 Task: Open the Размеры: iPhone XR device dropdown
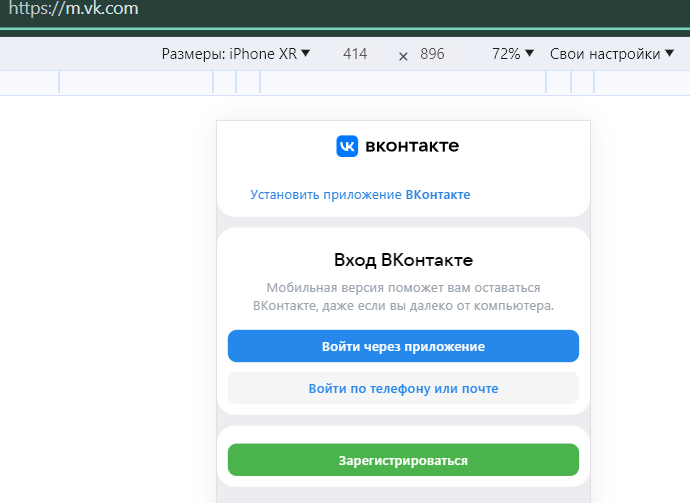pyautogui.click(x=236, y=54)
